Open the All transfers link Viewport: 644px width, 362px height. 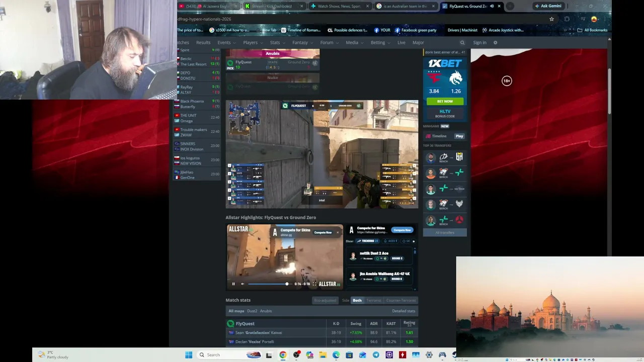[x=445, y=233]
